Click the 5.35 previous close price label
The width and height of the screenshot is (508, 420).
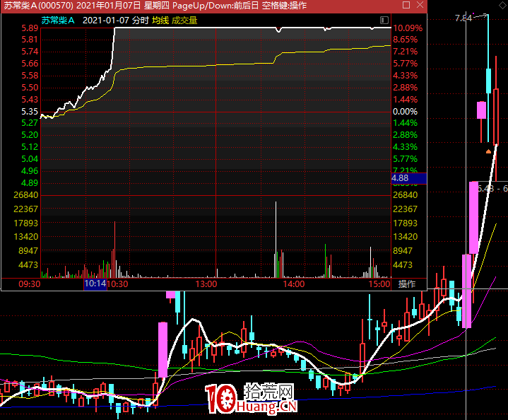pos(30,112)
